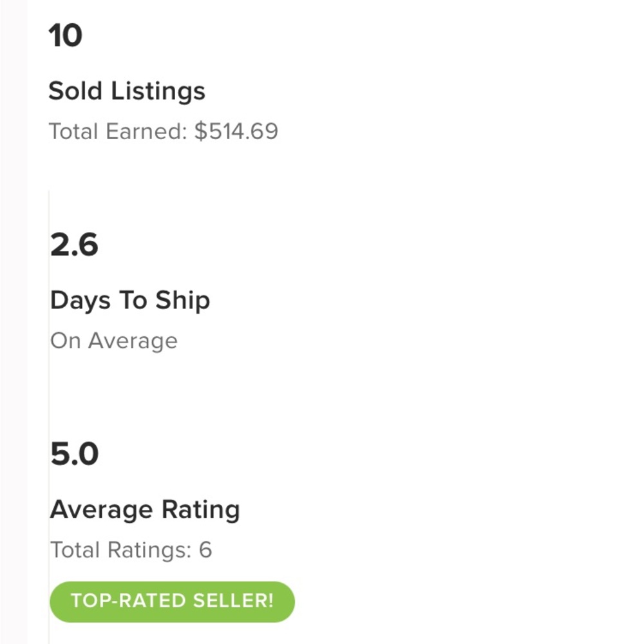The height and width of the screenshot is (644, 644).
Task: Open the Total Earned line
Action: click(164, 131)
